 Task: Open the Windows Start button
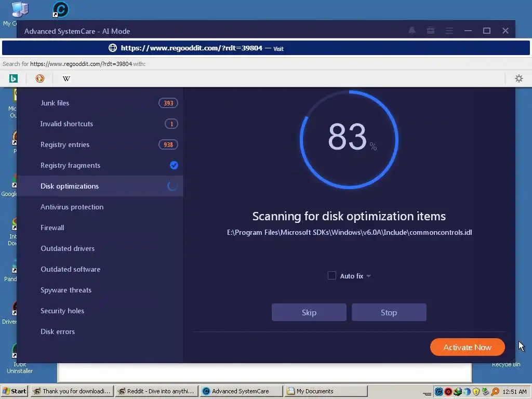coord(15,391)
